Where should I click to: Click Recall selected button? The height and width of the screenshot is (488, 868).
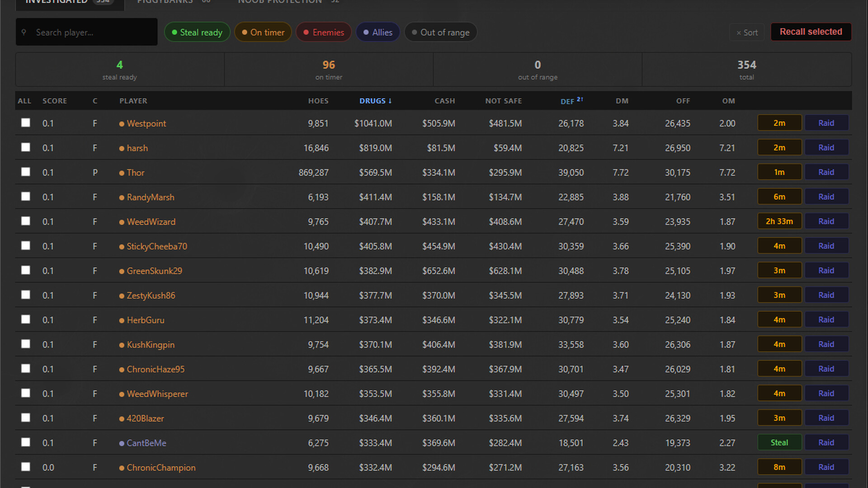(x=811, y=32)
